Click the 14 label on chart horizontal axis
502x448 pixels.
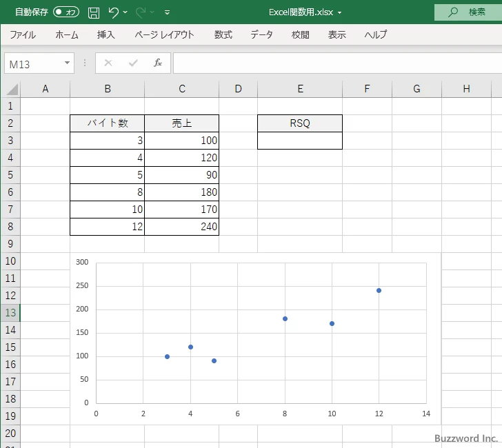click(426, 414)
